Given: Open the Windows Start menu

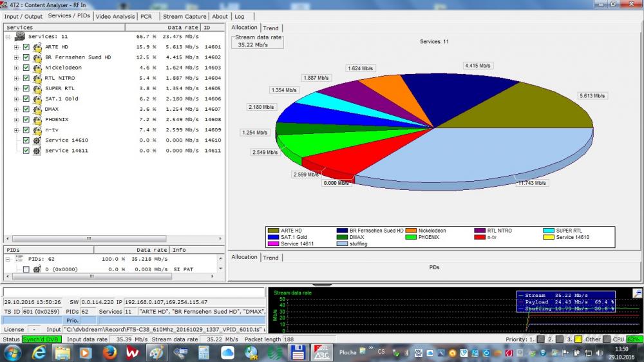Looking at the screenshot, I should click(x=12, y=353).
